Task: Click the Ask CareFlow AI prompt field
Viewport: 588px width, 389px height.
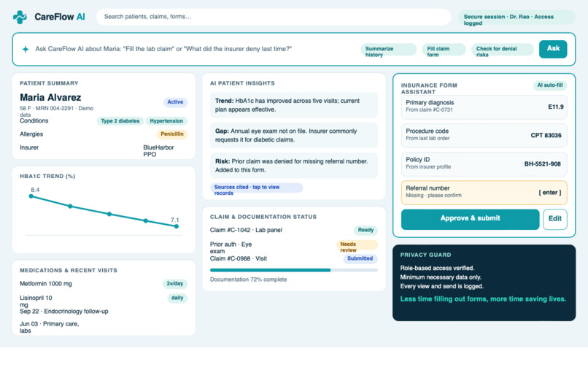Action: coord(163,49)
